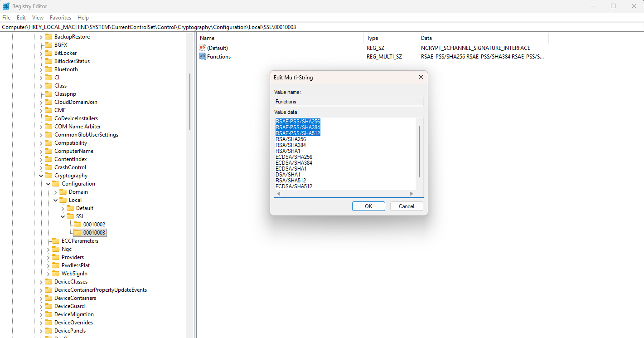Image resolution: width=644 pixels, height=338 pixels.
Task: Close the Edit Multi-String dialog
Action: (421, 78)
